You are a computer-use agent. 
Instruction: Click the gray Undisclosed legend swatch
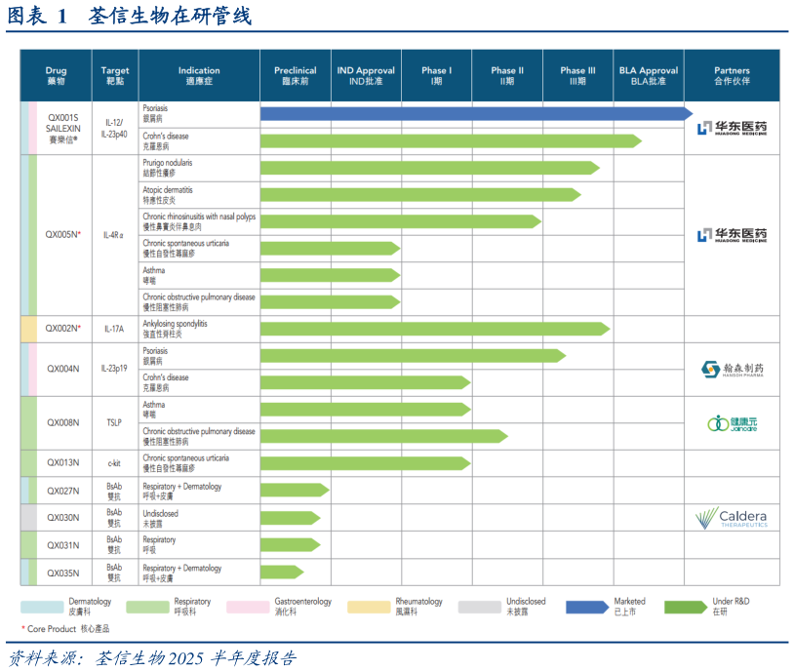click(x=479, y=607)
